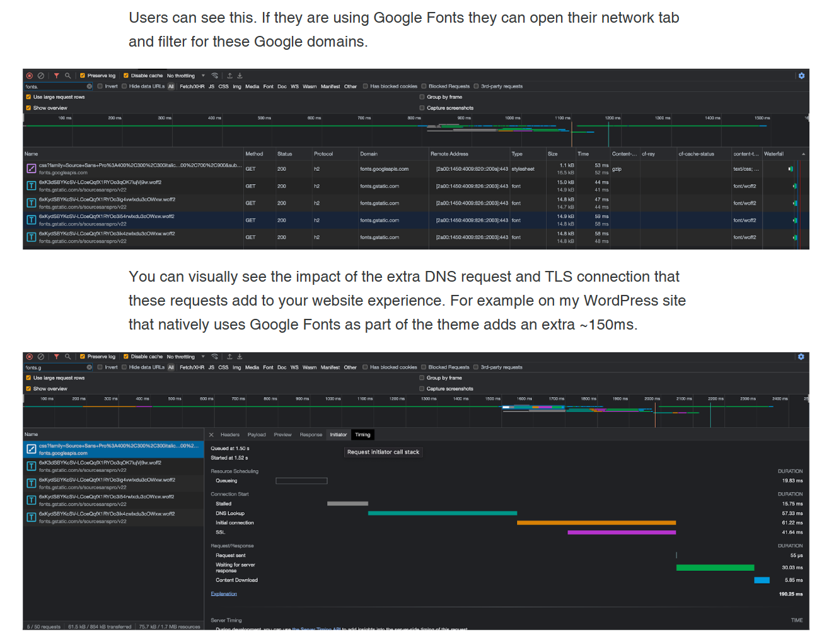
Task: Toggle Preserve log in the upper DevTools panel
Action: point(83,76)
